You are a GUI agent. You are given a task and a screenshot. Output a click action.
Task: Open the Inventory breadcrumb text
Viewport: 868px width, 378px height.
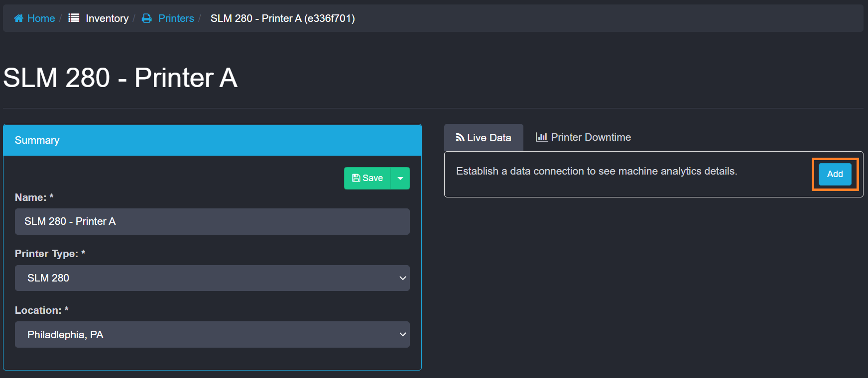[x=107, y=18]
